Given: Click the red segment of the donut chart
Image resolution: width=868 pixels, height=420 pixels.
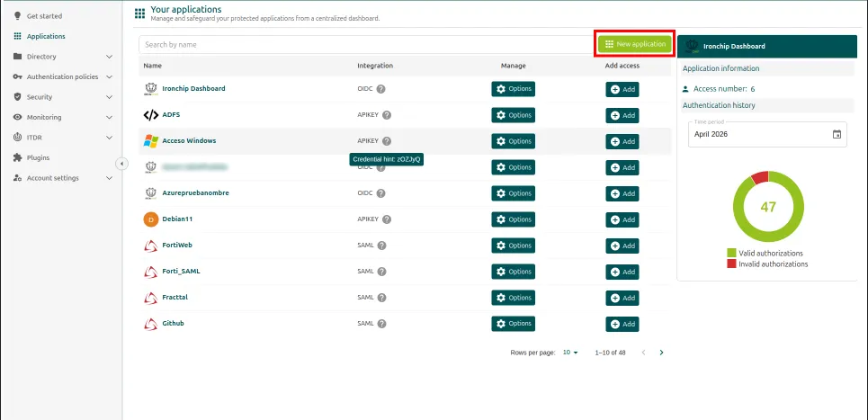Looking at the screenshot, I should coord(760,177).
